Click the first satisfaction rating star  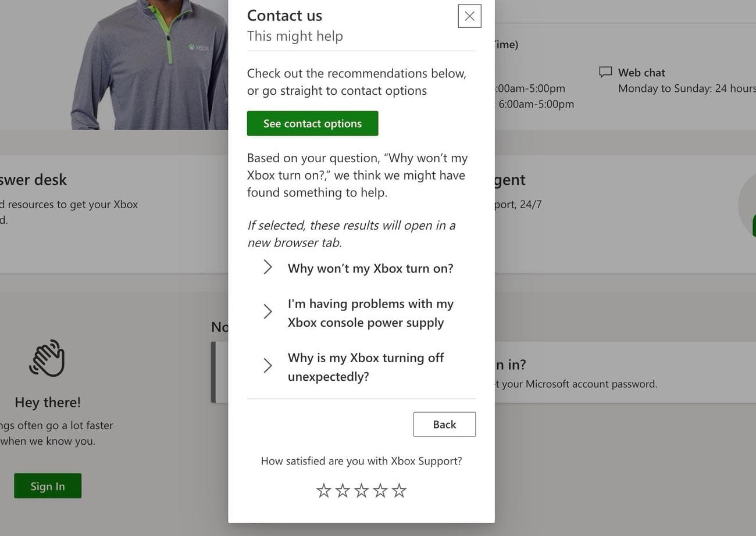[x=324, y=490]
